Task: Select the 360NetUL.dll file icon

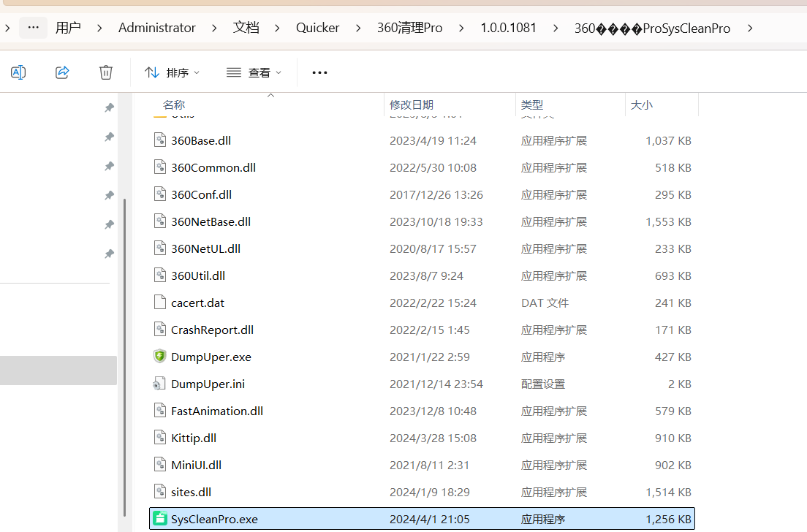Action: 160,248
